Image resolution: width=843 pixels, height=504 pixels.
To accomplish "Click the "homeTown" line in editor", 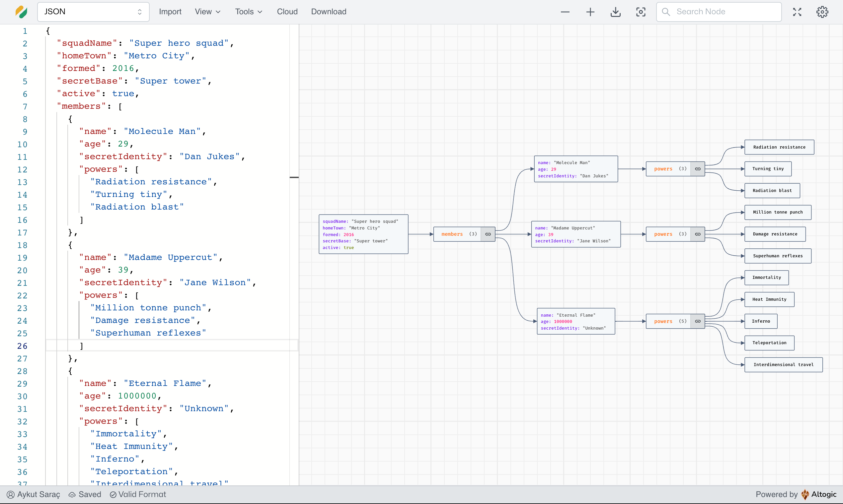I will 125,56.
